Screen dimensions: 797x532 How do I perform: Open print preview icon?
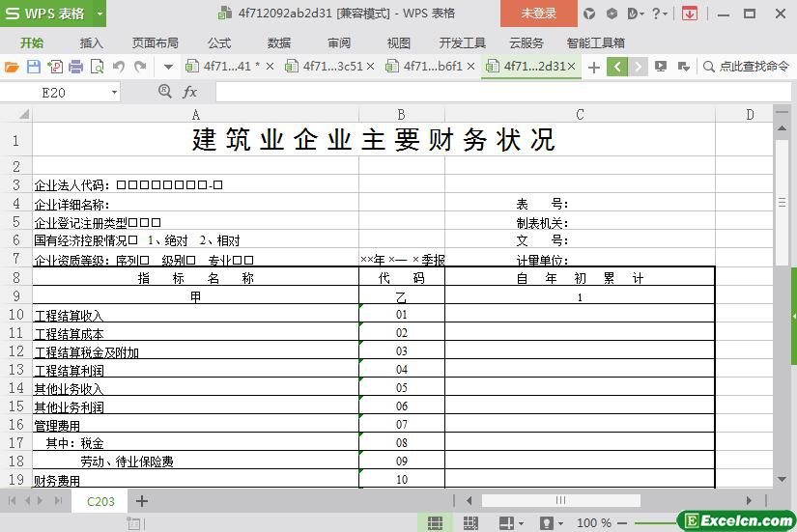97,67
